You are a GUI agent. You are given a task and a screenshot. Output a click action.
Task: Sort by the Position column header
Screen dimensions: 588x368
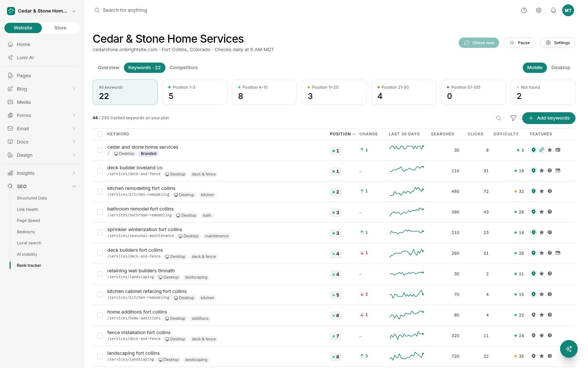343,134
